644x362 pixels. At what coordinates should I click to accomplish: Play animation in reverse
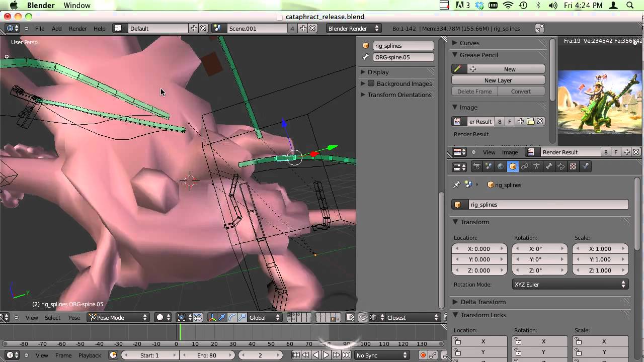(x=316, y=355)
